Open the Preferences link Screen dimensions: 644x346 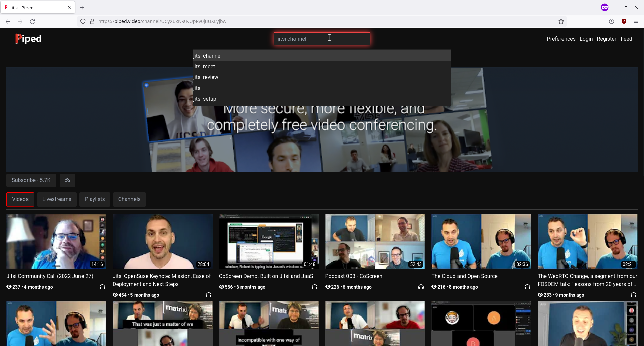coord(561,39)
